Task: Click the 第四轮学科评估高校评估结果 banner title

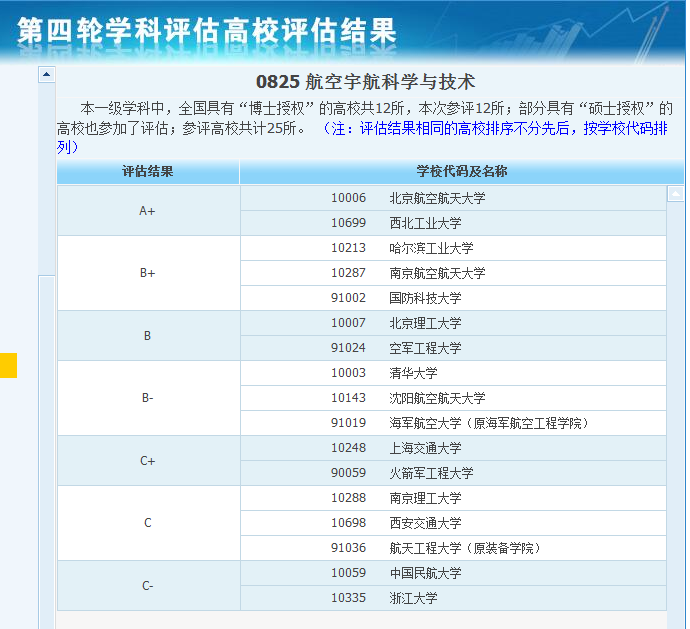Action: pos(207,30)
